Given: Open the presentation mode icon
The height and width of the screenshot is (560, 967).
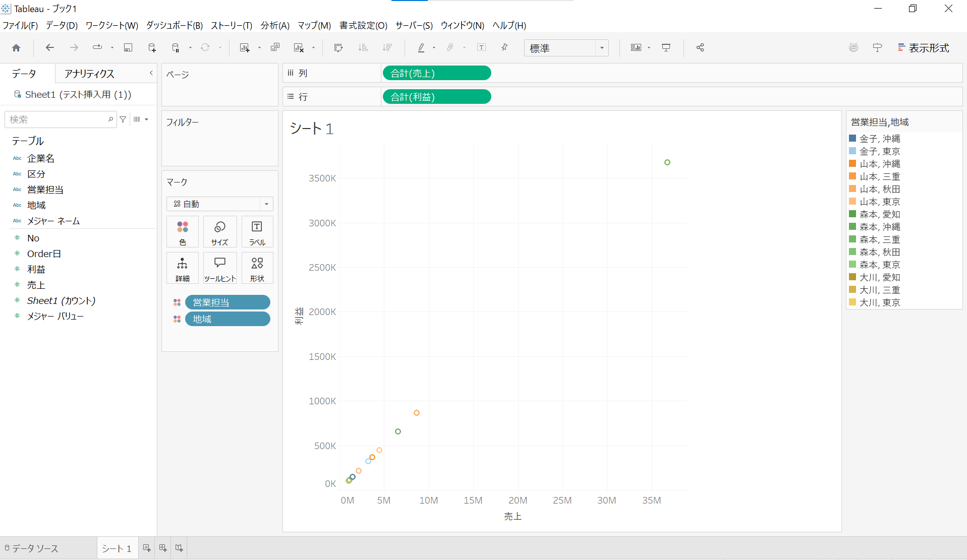Looking at the screenshot, I should click(x=666, y=47).
